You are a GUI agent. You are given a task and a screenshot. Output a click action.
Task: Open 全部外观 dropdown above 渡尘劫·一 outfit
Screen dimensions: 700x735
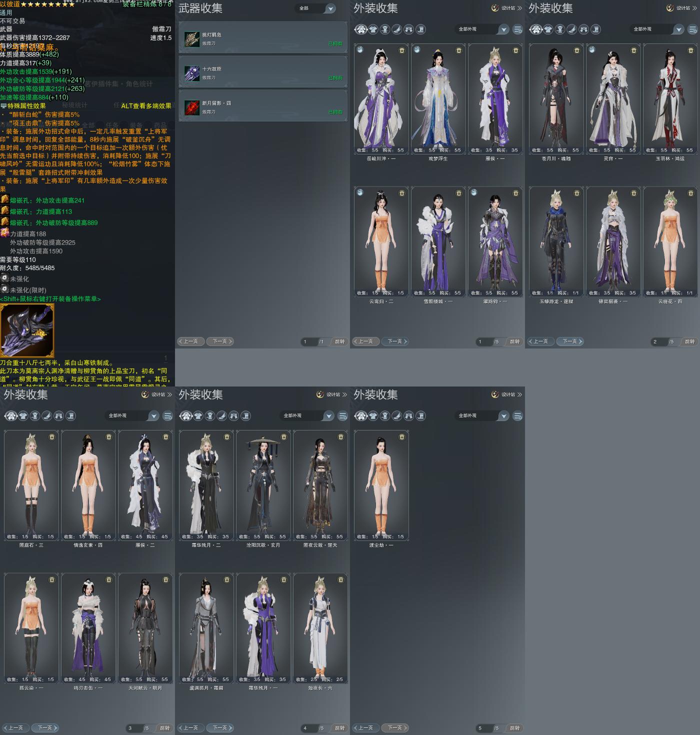tap(482, 416)
